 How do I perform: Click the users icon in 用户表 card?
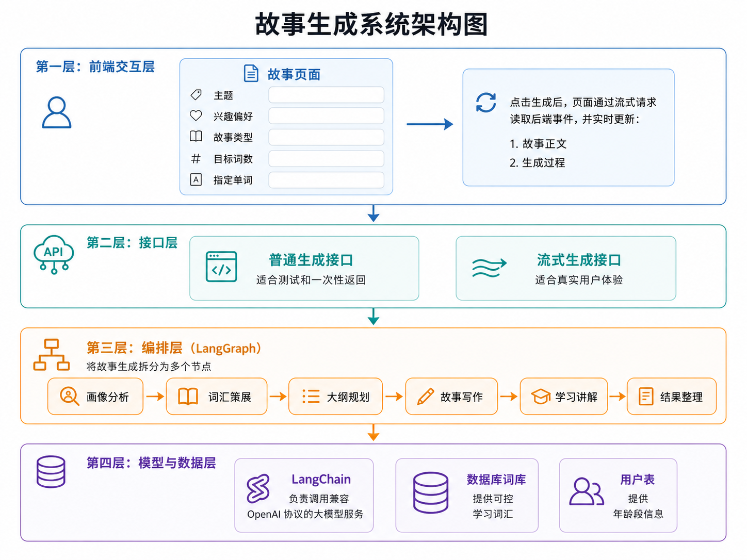587,491
